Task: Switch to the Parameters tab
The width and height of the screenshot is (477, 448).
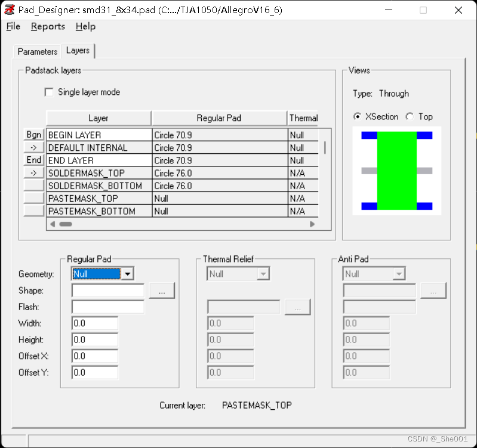Action: [37, 51]
